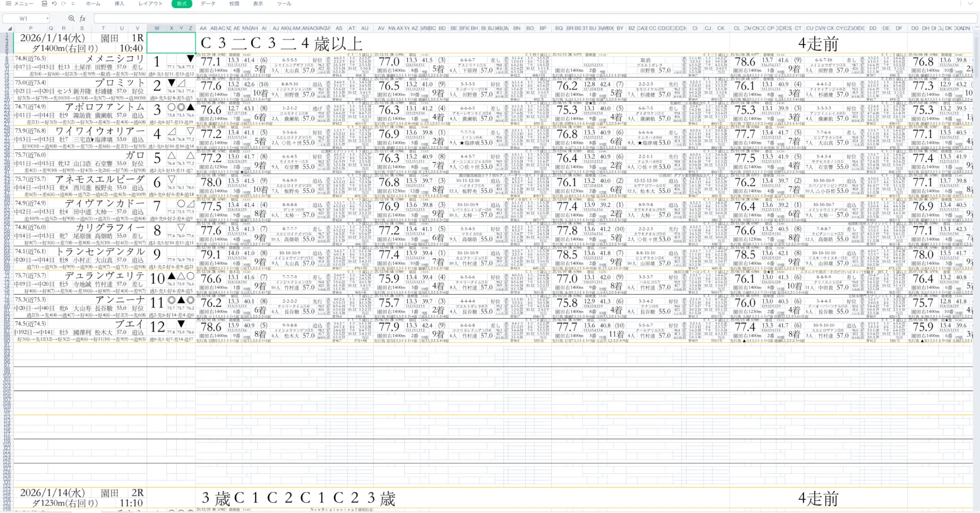The image size is (980, 513).
Task: Click the redo arrow icon
Action: tap(63, 4)
